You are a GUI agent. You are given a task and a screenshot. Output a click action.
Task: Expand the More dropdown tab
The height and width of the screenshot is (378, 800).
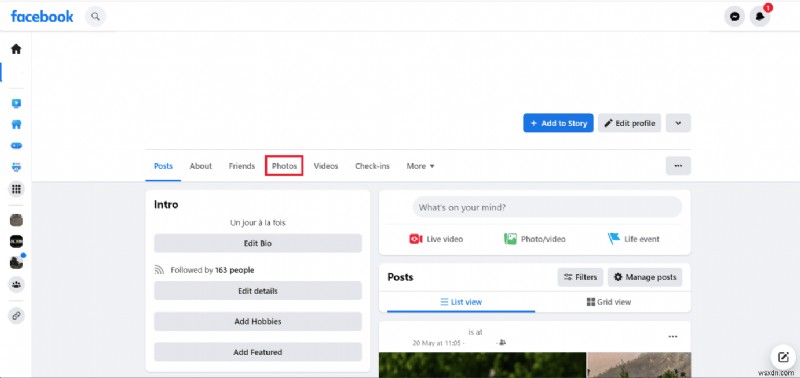click(x=420, y=166)
